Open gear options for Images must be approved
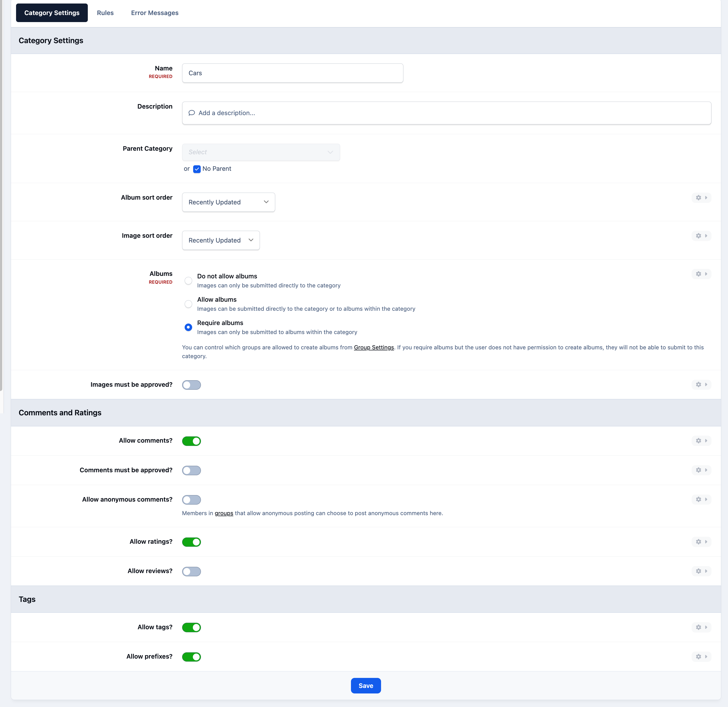The width and height of the screenshot is (728, 707). pyautogui.click(x=701, y=385)
